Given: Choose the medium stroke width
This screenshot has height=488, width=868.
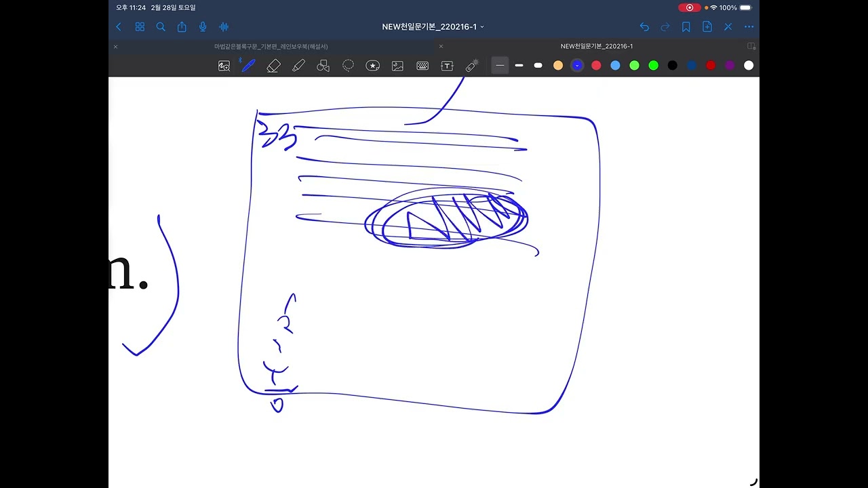Looking at the screenshot, I should click(519, 66).
